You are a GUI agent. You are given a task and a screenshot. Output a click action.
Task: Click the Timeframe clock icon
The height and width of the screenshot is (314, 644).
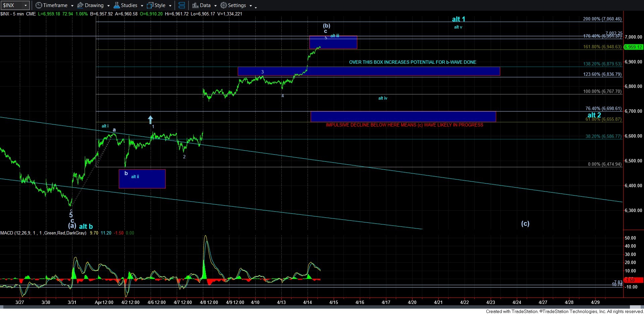pyautogui.click(x=39, y=5)
